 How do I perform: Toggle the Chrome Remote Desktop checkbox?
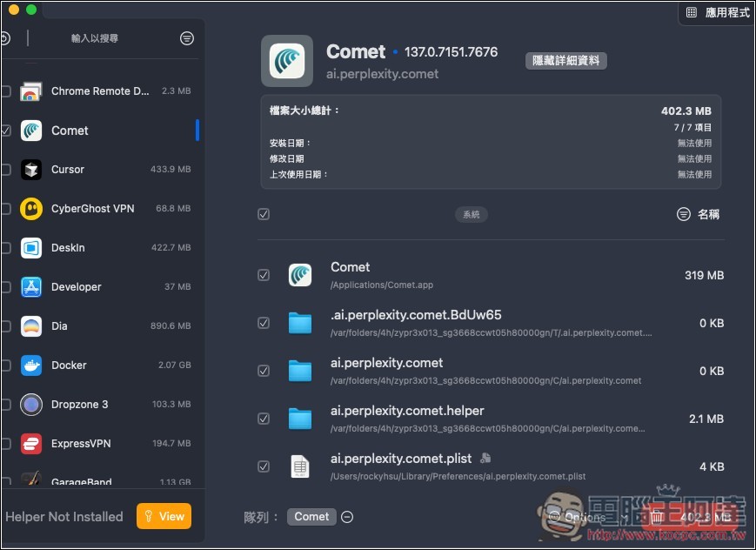pos(6,91)
